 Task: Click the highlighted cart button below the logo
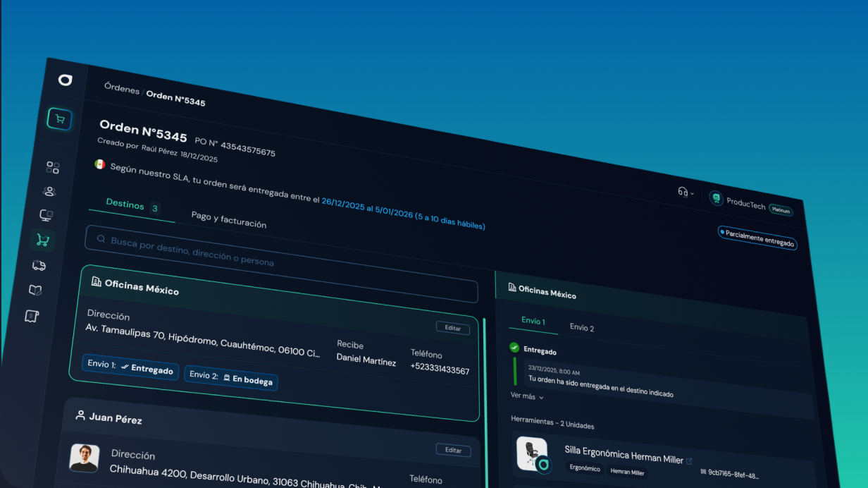59,119
